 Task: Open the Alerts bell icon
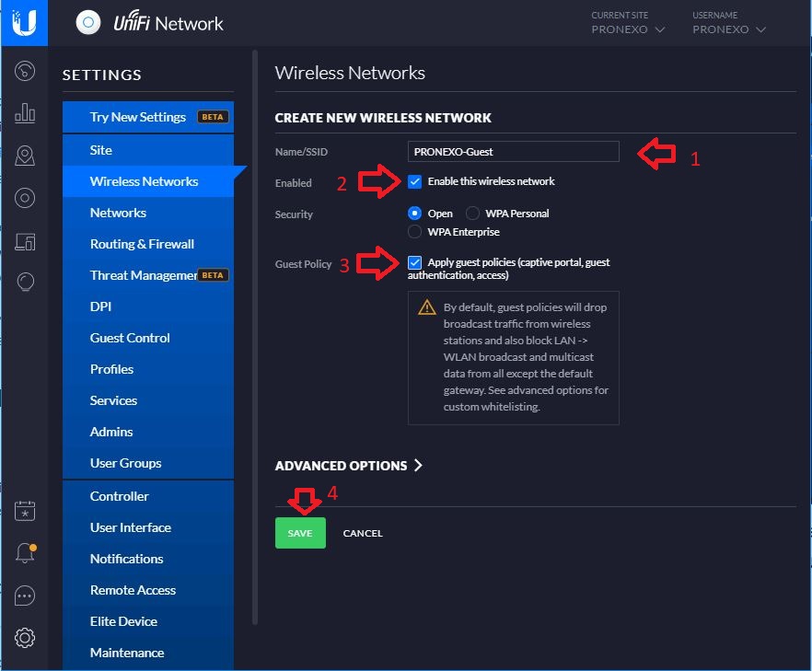tap(25, 553)
